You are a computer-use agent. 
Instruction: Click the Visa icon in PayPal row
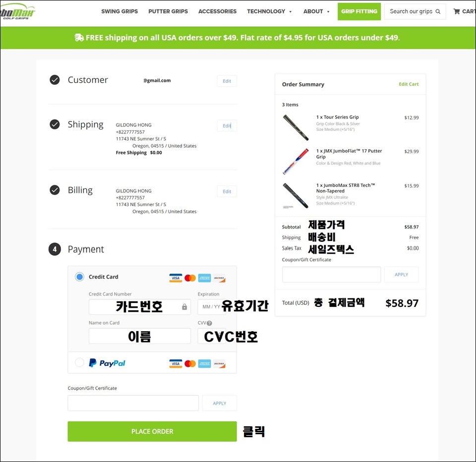(x=176, y=364)
